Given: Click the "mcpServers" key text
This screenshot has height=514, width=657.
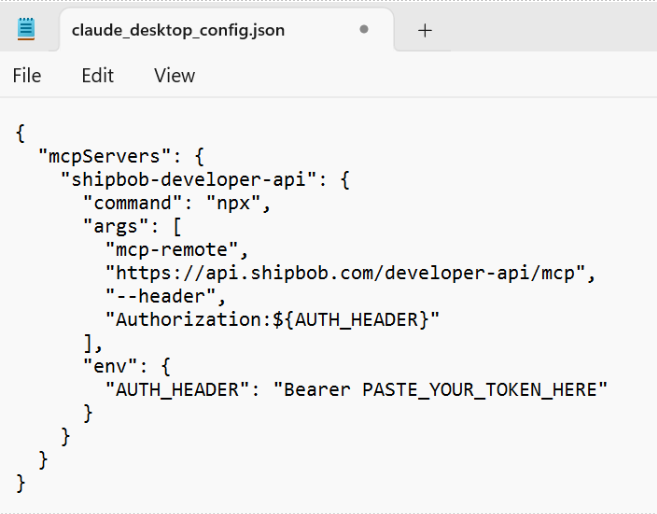Looking at the screenshot, I should [105, 156].
